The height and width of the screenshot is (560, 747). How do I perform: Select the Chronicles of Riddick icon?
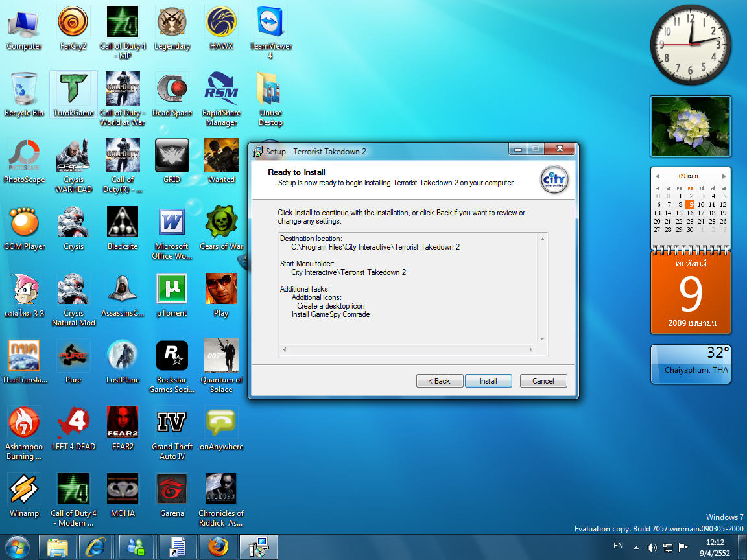tap(222, 499)
